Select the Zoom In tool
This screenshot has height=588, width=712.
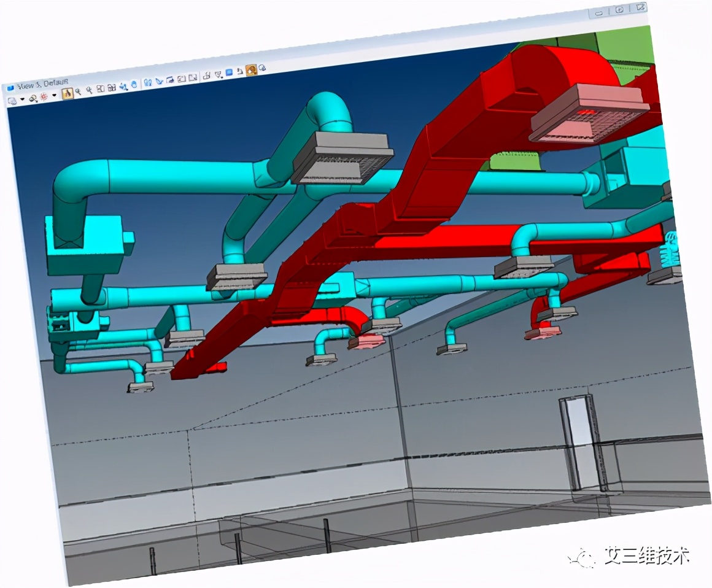pos(78,91)
